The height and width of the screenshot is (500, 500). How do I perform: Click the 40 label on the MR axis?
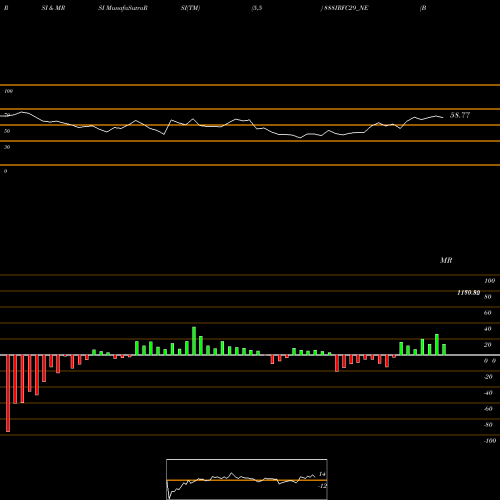488,329
